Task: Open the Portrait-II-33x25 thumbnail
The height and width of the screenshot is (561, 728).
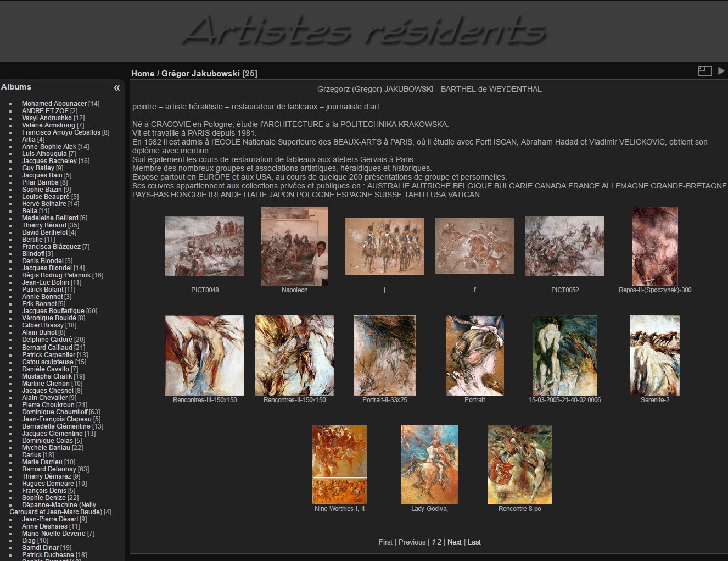Action: (384, 355)
